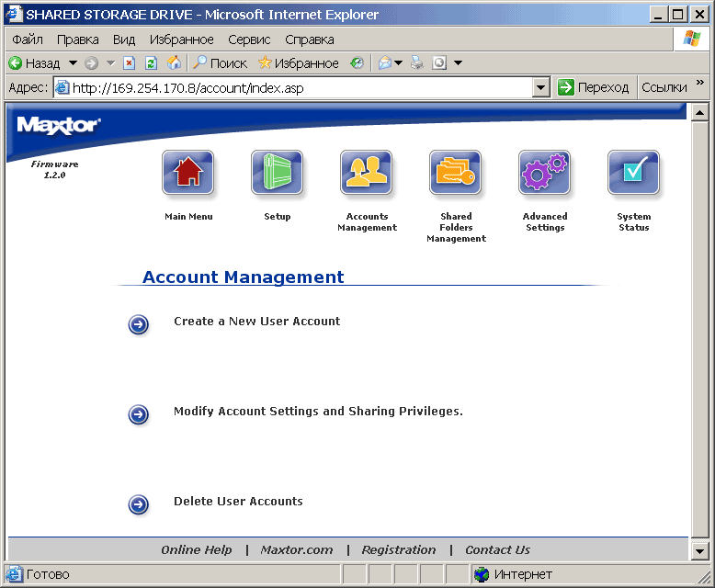Click the Setup text label
This screenshot has width=715, height=588.
pos(278,217)
